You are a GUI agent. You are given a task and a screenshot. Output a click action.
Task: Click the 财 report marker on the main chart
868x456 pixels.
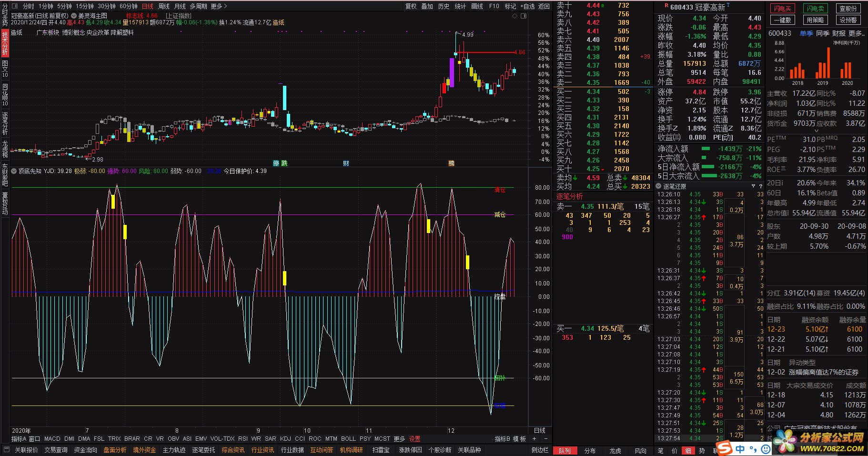click(x=346, y=163)
